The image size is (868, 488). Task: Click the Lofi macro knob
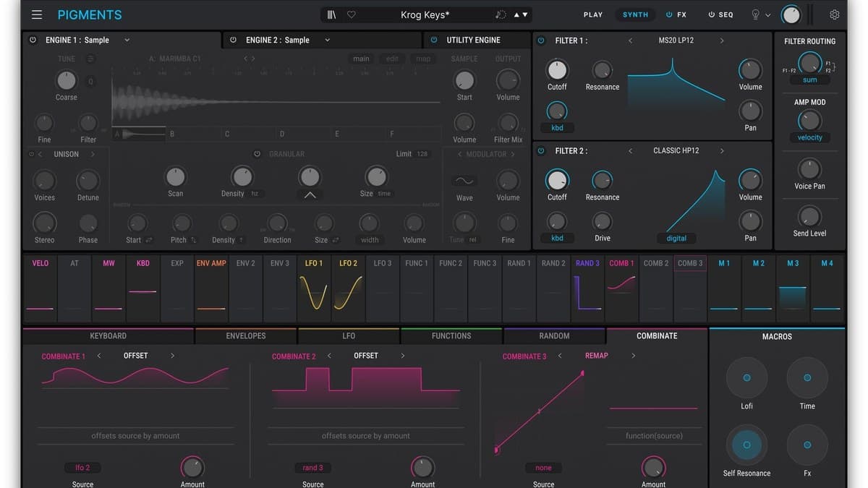[x=746, y=377]
